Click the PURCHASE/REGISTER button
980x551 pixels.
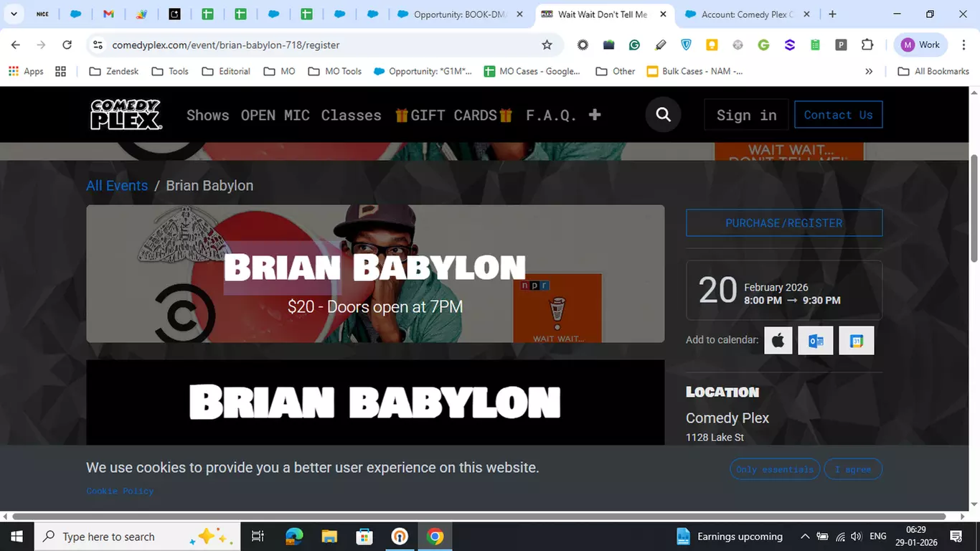[783, 222]
